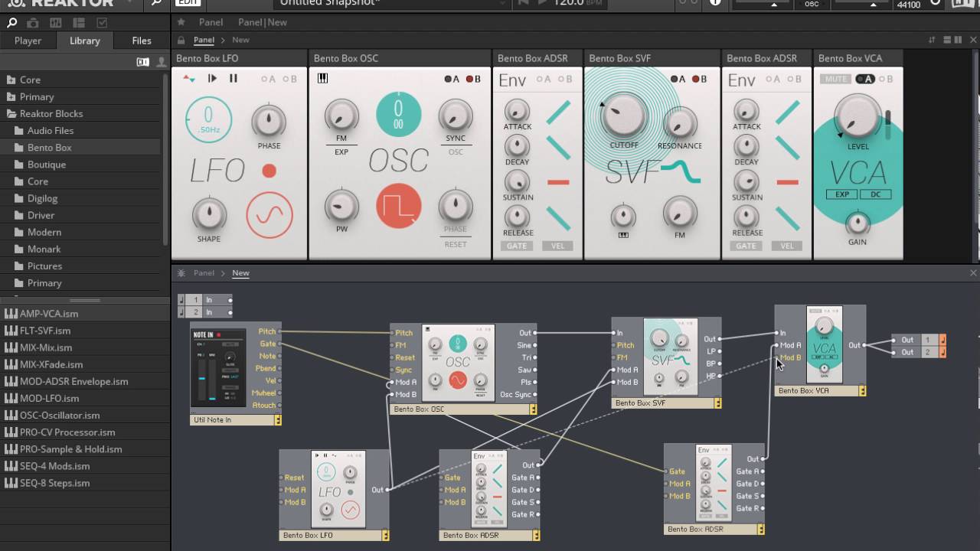Click the mixer faders icon in sidebar toolbar
Image resolution: width=980 pixels, height=551 pixels.
click(56, 23)
